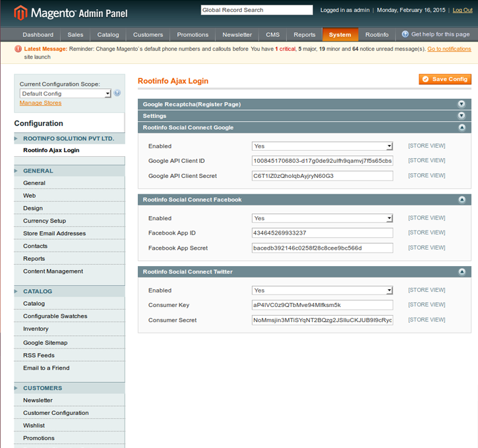Click the Log Out link

(x=462, y=10)
